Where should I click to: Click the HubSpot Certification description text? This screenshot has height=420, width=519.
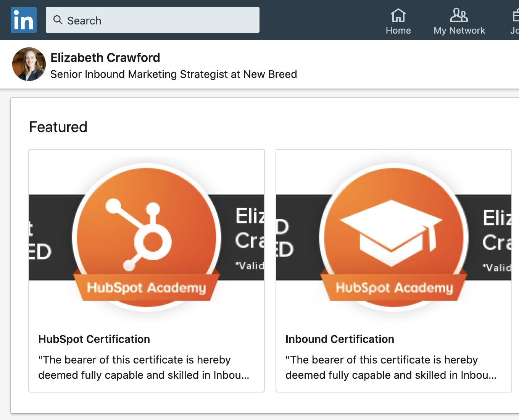pos(143,367)
